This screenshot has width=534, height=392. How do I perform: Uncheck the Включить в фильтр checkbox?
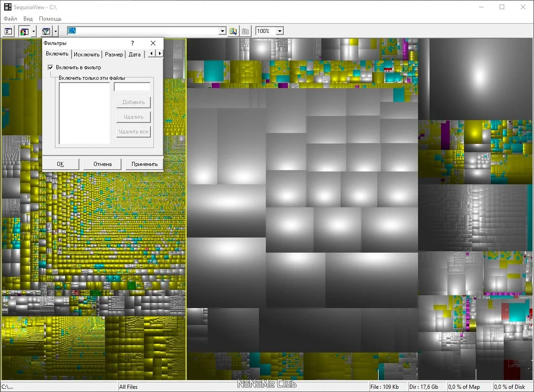click(x=50, y=67)
